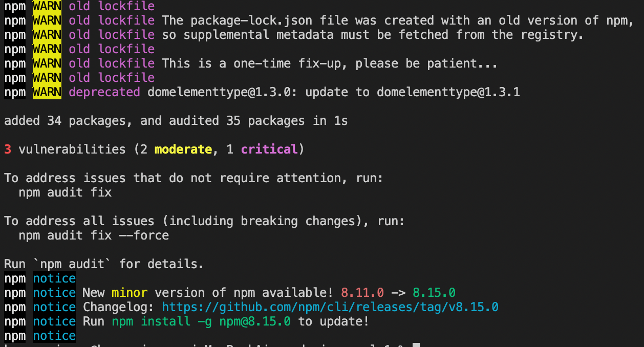Click the yellow 'minor' version word
644x347 pixels.
[x=130, y=293]
